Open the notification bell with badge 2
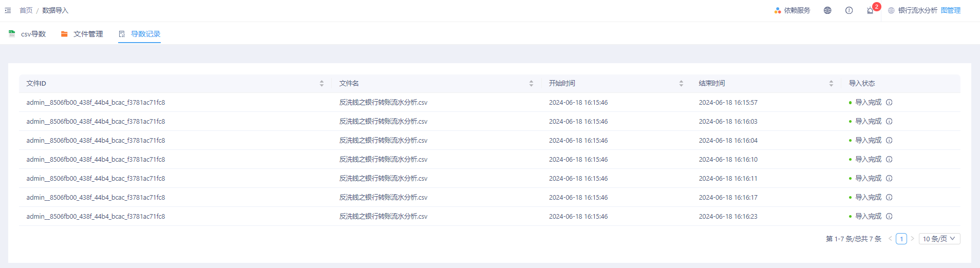Screen dimensions: 980x268 pyautogui.click(x=870, y=10)
